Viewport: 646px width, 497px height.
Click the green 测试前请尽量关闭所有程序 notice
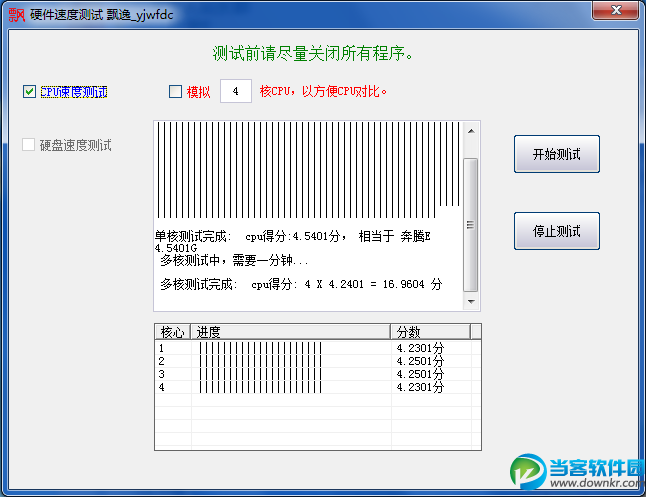click(x=313, y=54)
